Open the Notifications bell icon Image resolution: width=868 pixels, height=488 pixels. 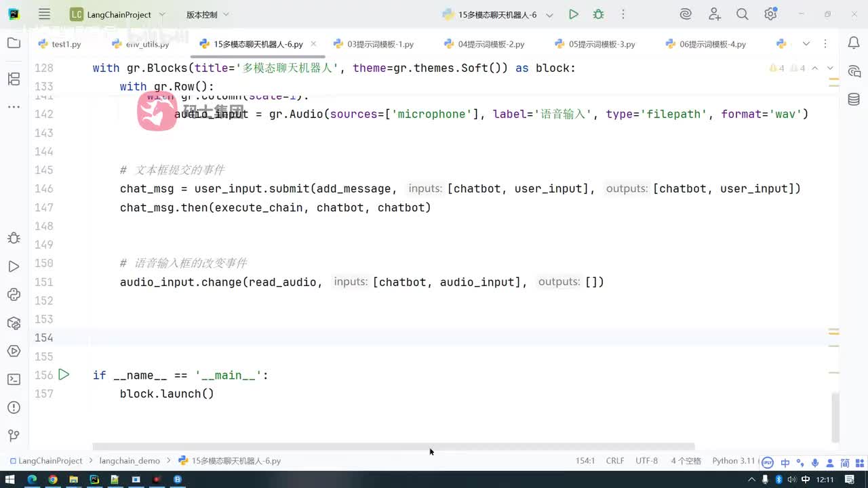point(854,43)
